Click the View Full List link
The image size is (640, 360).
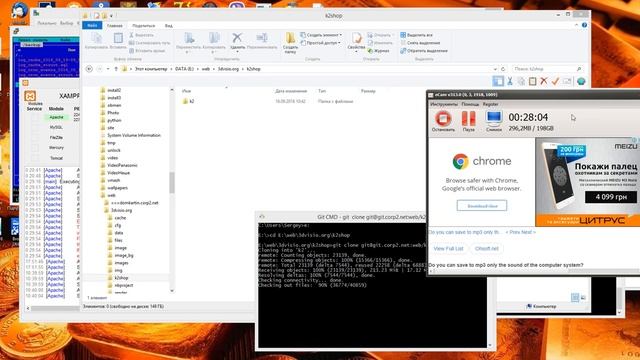pyautogui.click(x=448, y=249)
